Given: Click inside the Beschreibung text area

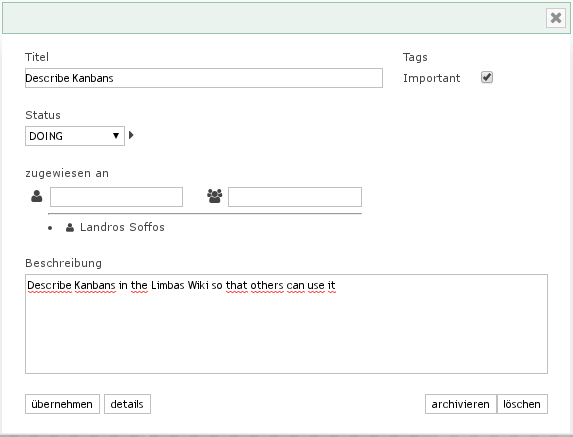Looking at the screenshot, I should pos(286,324).
